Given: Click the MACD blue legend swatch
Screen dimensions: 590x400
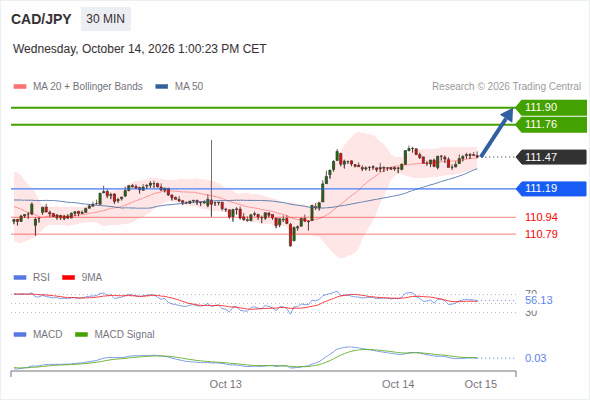Looking at the screenshot, I should coord(20,335).
